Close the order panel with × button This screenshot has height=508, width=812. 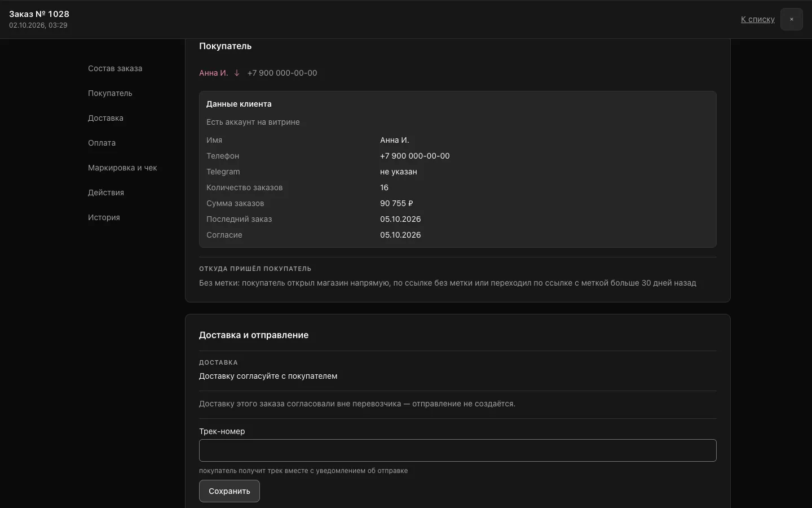click(791, 19)
